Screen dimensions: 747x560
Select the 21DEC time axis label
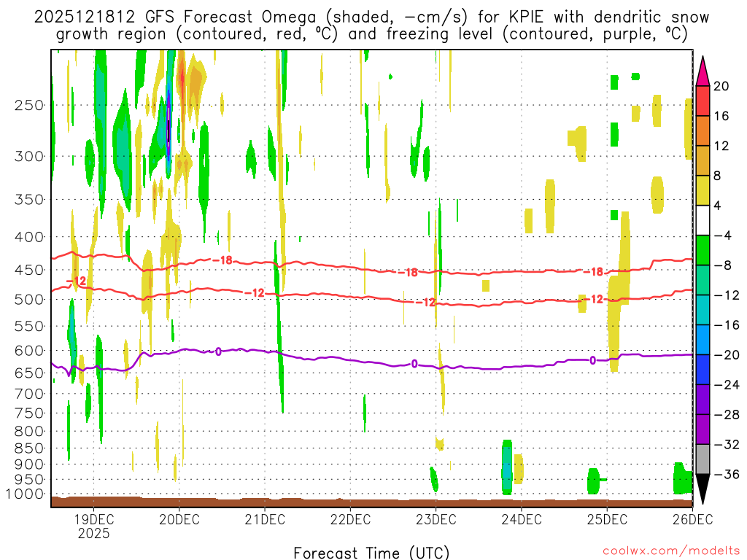265,519
